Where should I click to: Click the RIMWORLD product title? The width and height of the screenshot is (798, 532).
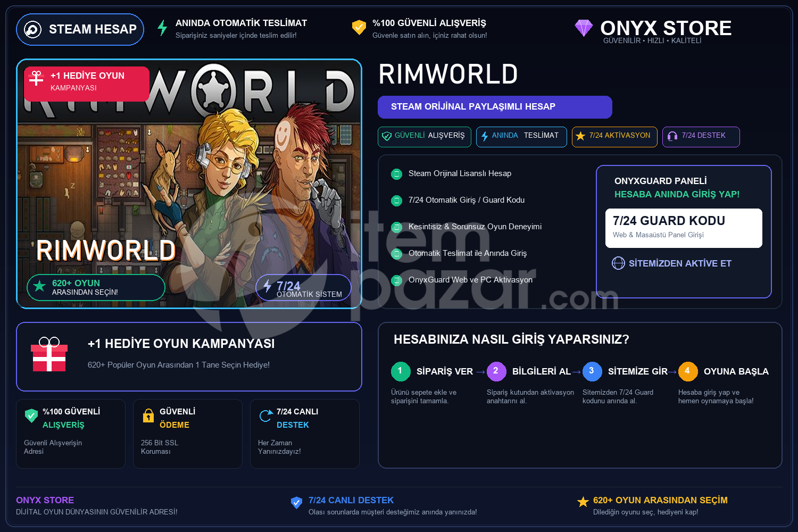[x=448, y=74]
